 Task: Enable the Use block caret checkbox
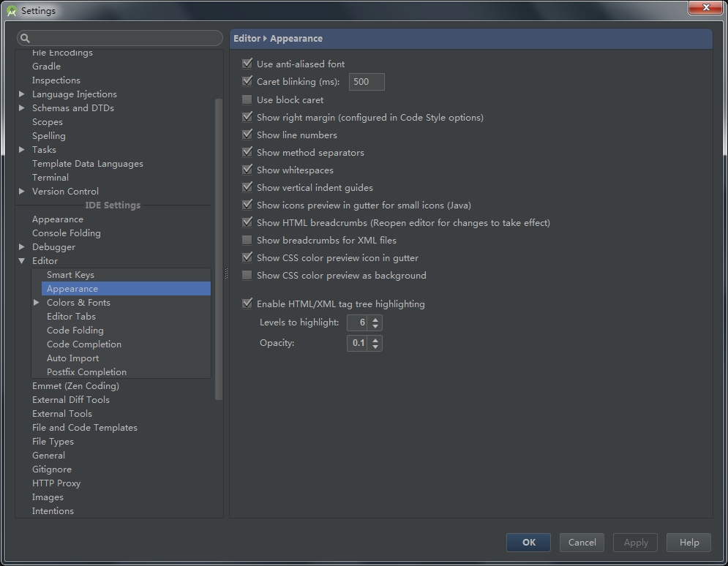(247, 99)
